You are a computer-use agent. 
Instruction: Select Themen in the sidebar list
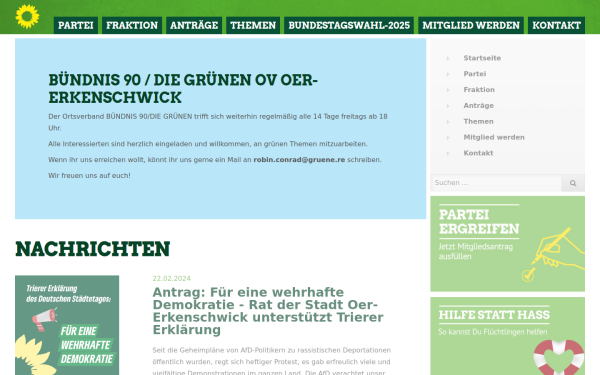tap(479, 121)
